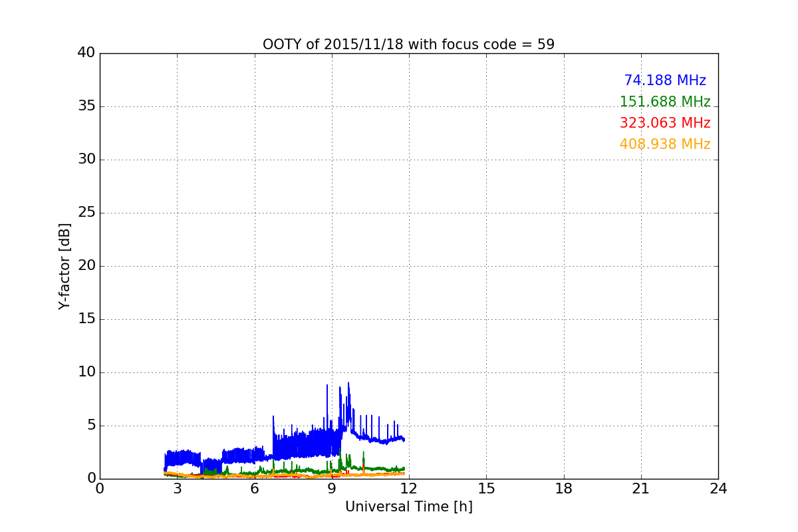Select the orange '408.938 MHz' legend label

(x=665, y=144)
